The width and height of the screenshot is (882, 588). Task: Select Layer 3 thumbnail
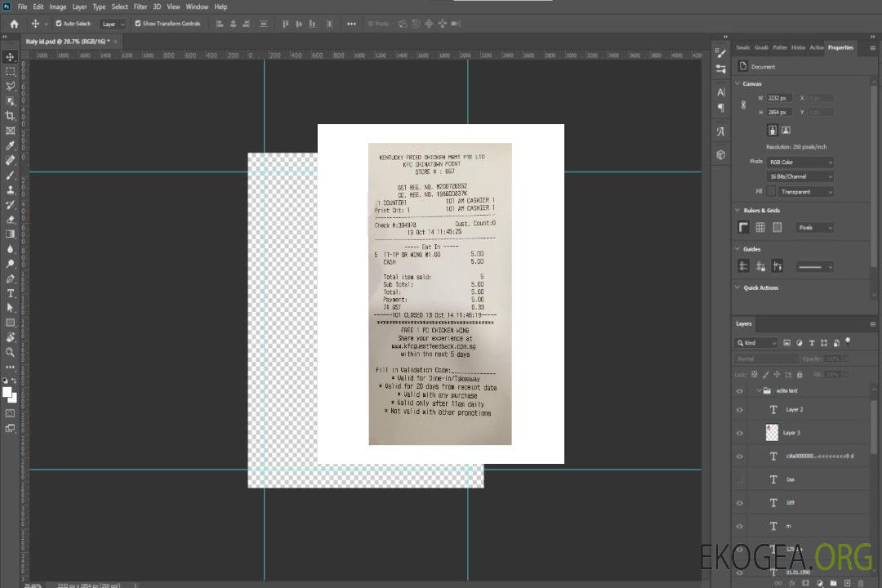772,433
